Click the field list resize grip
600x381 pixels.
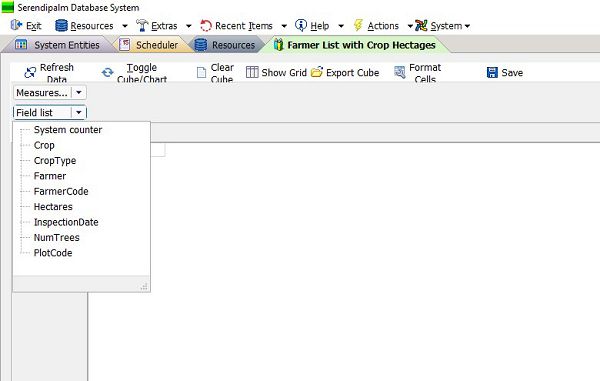144,286
